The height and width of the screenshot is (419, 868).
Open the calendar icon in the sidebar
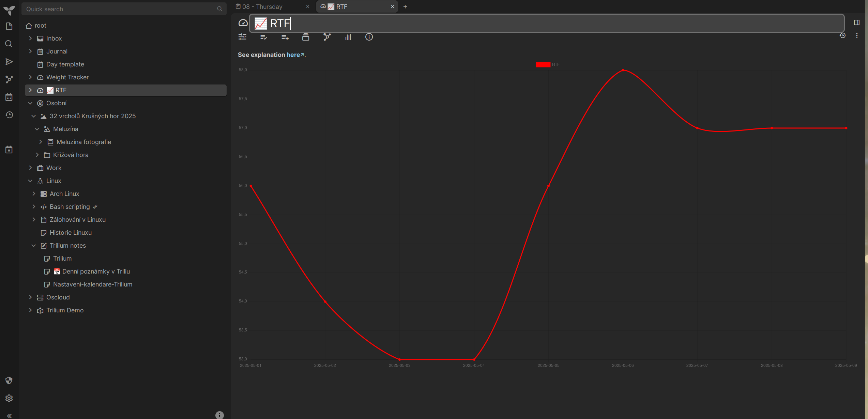click(9, 97)
